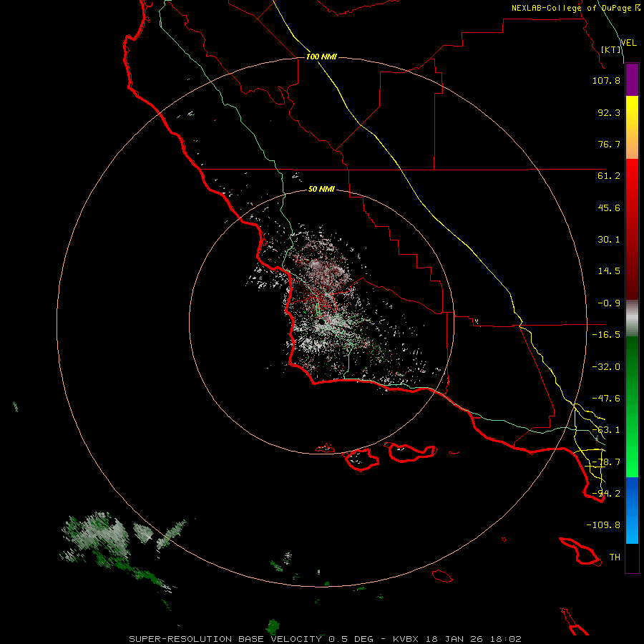Click the 30.1 value on velocity scale
The height and width of the screenshot is (644, 644).
coord(609,240)
